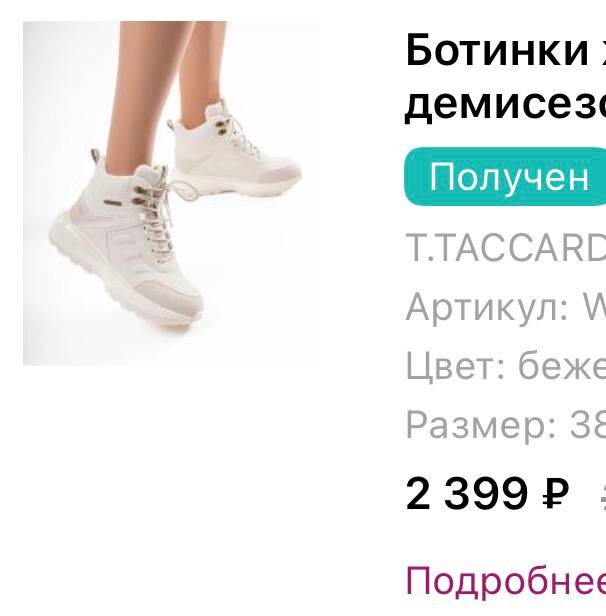Click the 2 399 price amount

pos(467,494)
